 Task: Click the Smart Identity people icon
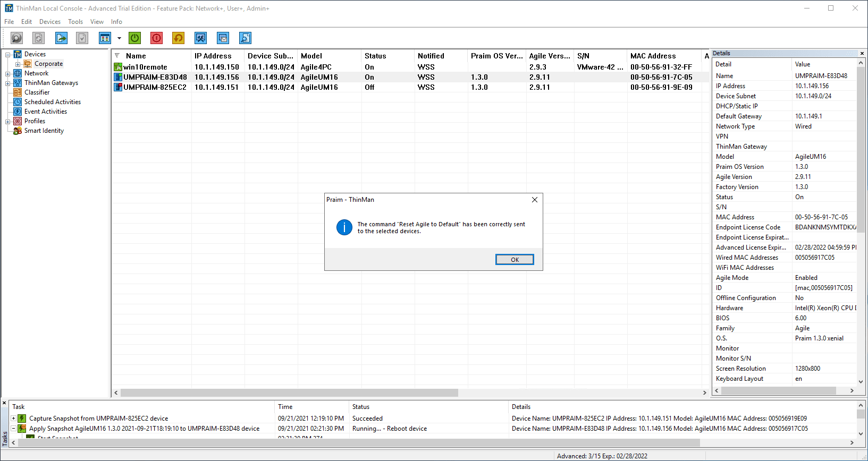pyautogui.click(x=18, y=131)
